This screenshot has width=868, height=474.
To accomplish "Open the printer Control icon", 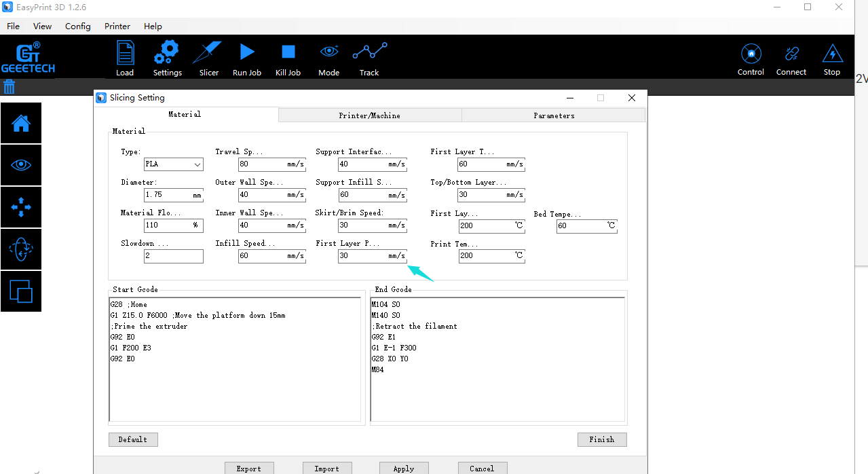I will (x=751, y=53).
